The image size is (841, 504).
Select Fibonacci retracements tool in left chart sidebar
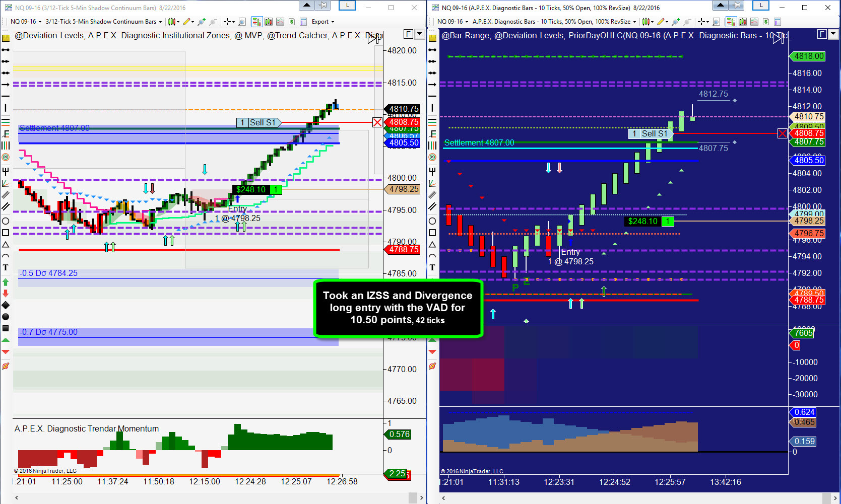[6, 121]
